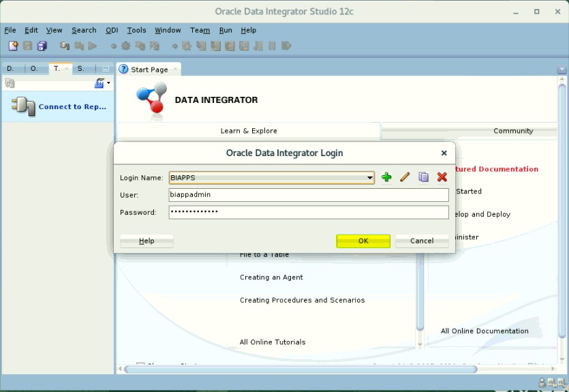The width and height of the screenshot is (569, 392).
Task: Click the Connect to Repository plug icon in the toolbar
Action: point(65,46)
